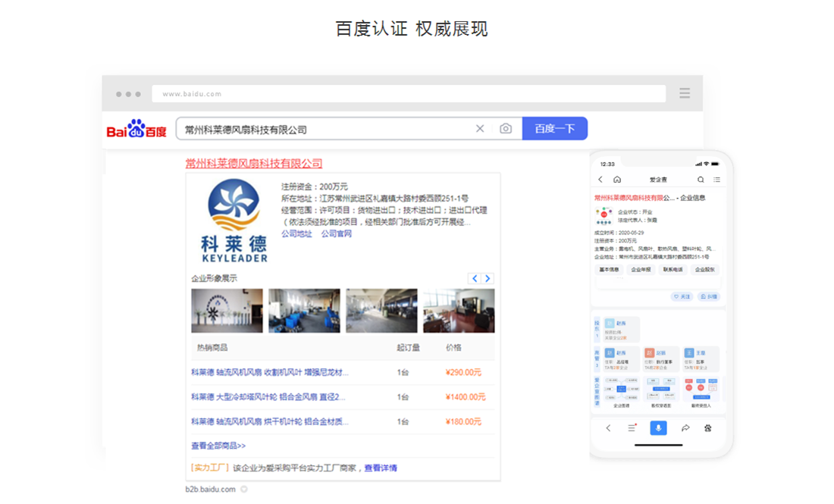834x504 pixels.
Task: Select the 基本信息 tab on phone
Action: [610, 270]
